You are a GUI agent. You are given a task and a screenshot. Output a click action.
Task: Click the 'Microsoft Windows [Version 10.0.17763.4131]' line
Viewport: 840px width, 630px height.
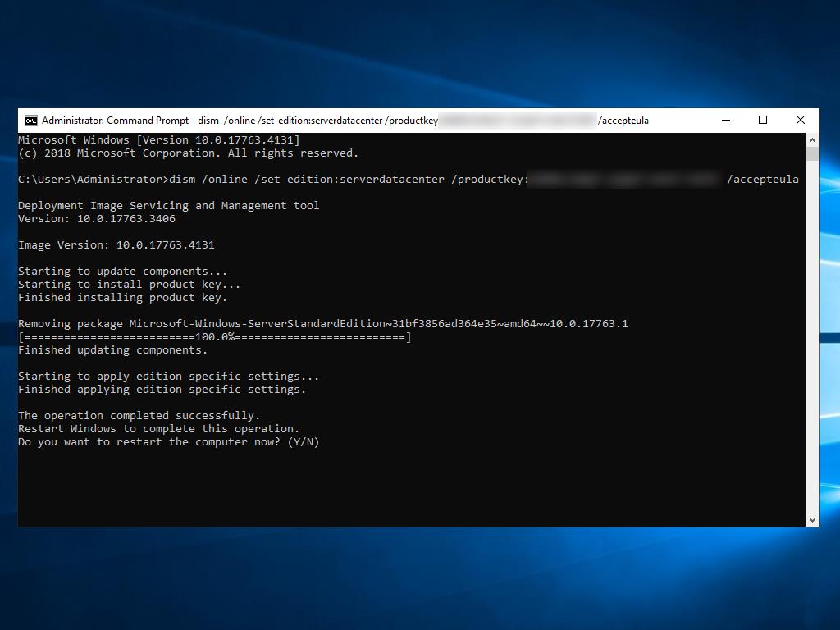coord(159,139)
